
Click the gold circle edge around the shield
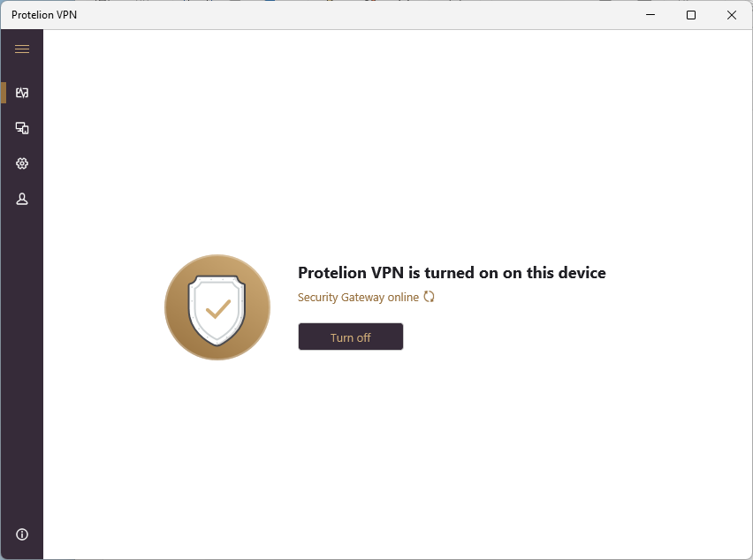168,307
